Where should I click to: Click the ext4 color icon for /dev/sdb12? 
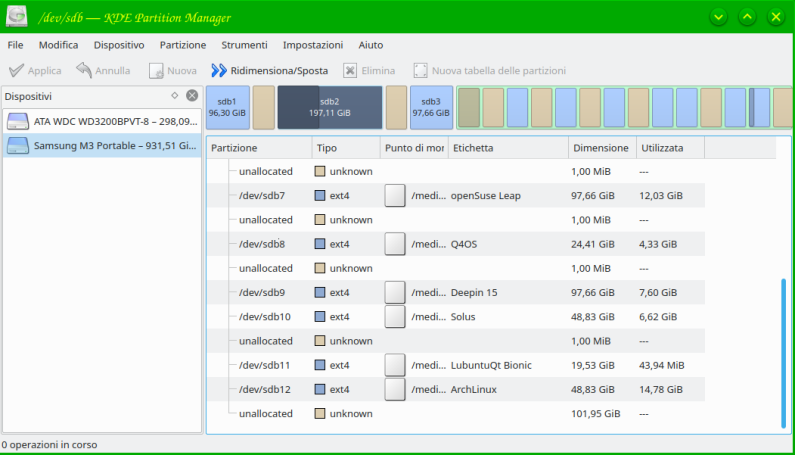point(320,389)
